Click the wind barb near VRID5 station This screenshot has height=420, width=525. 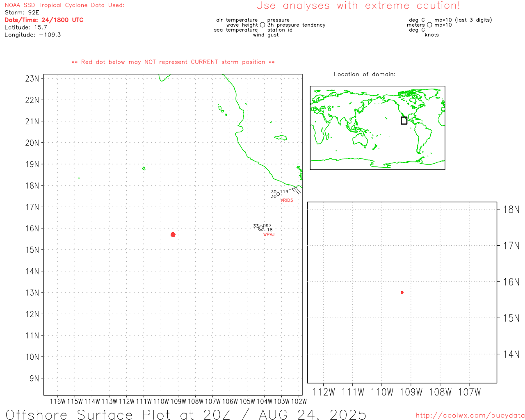294,190
